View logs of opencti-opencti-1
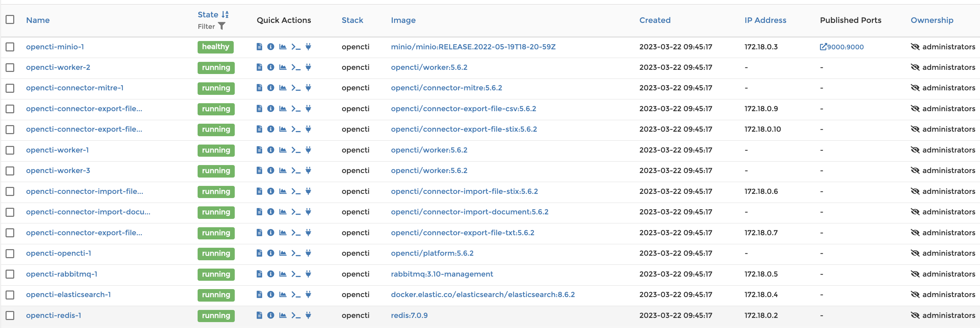This screenshot has width=980, height=328. coord(259,253)
